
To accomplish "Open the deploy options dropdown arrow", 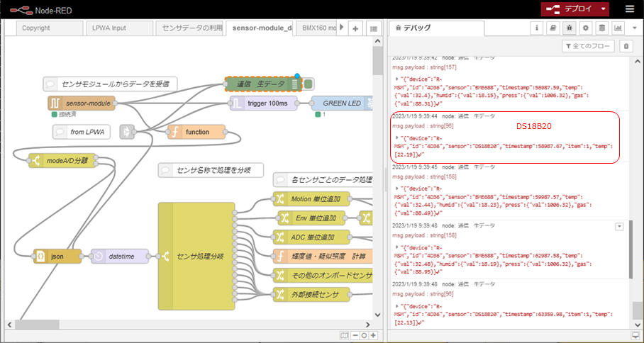I will point(603,9).
